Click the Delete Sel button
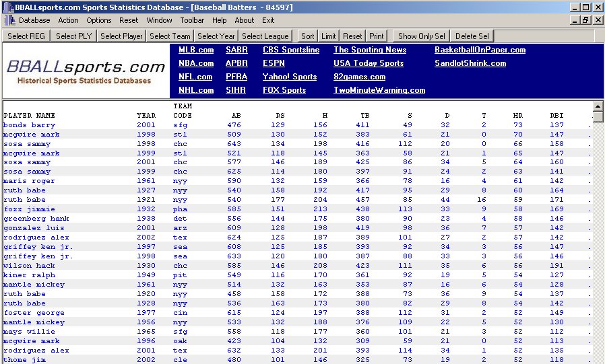The height and width of the screenshot is (364, 605). pyautogui.click(x=472, y=36)
